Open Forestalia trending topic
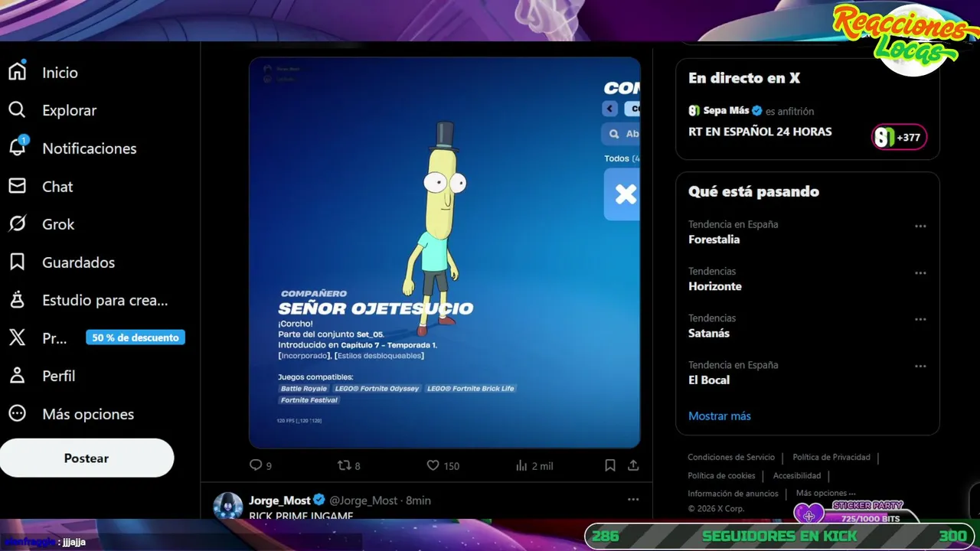The image size is (980, 551). click(714, 240)
